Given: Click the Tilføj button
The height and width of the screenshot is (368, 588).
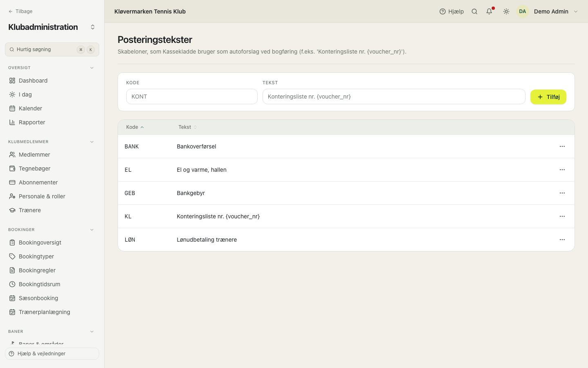Looking at the screenshot, I should pyautogui.click(x=548, y=97).
